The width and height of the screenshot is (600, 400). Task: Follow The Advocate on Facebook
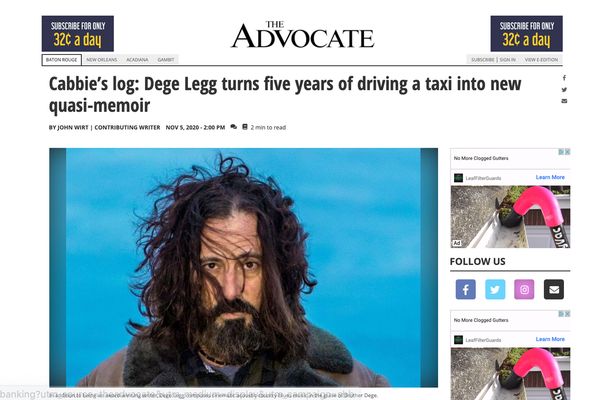pos(466,289)
